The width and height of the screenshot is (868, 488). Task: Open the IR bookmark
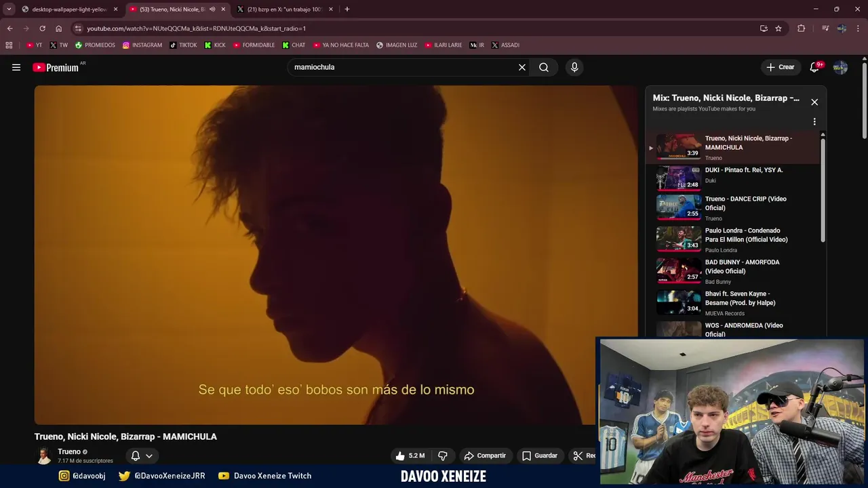coord(477,45)
